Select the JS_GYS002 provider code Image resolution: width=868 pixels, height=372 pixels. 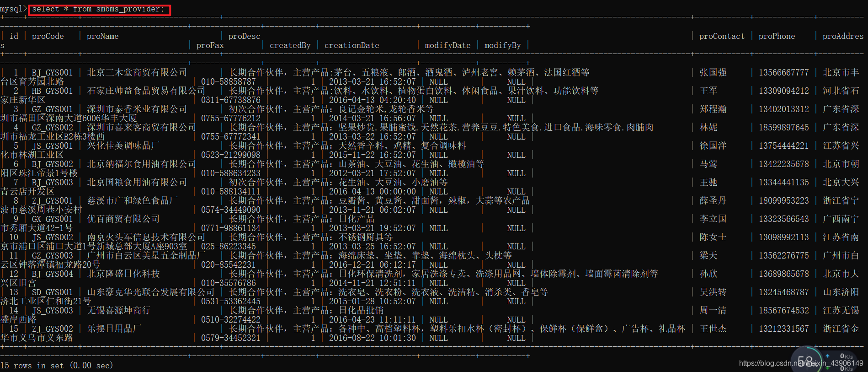(52, 237)
